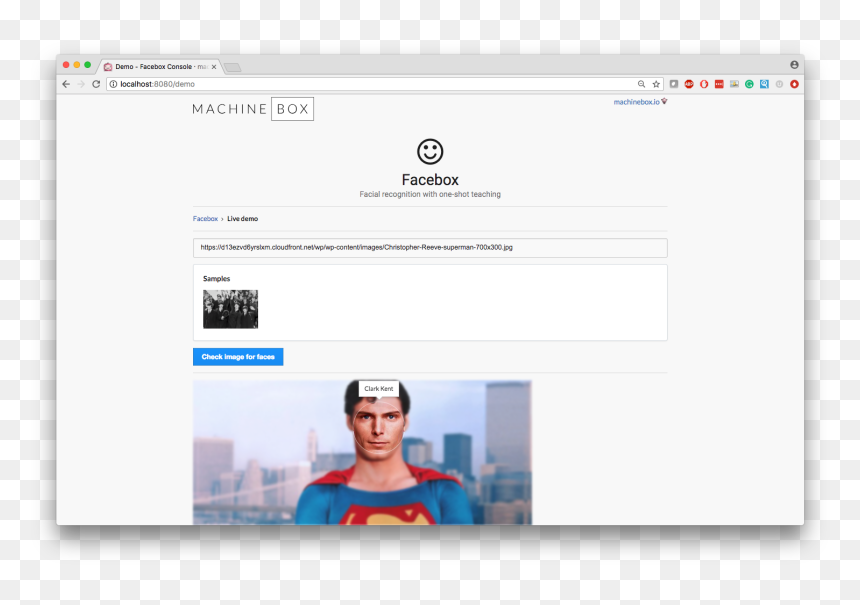Select the Demo - Facebox Console tab
The width and height of the screenshot is (860, 605).
coord(159,67)
